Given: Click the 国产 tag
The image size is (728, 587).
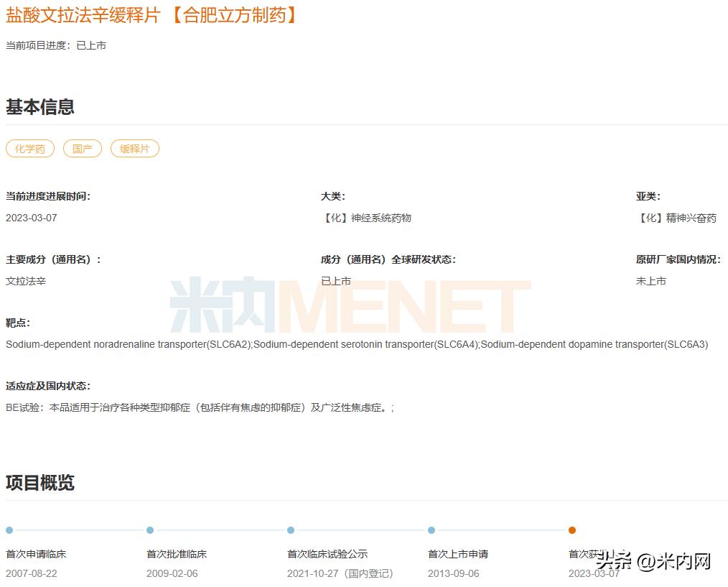Looking at the screenshot, I should point(83,149).
